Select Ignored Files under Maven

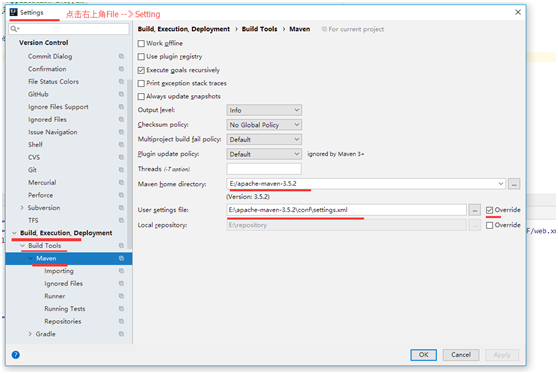(63, 284)
